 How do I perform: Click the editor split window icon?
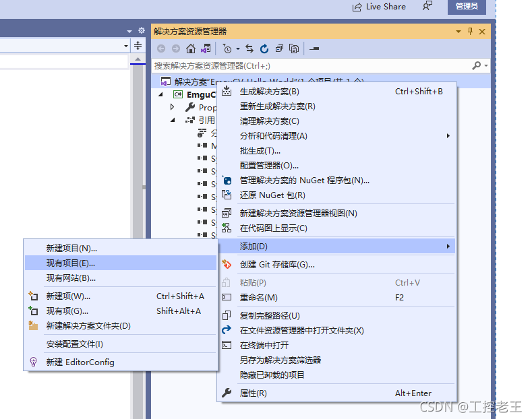[138, 45]
